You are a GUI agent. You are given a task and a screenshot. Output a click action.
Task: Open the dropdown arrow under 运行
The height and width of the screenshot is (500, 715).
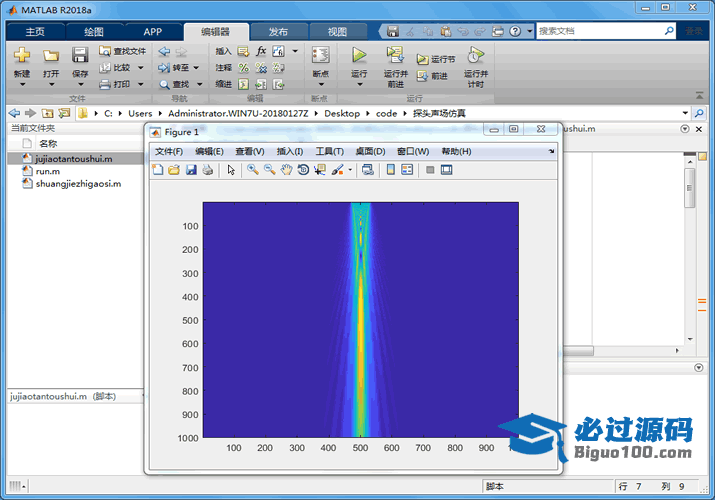359,84
